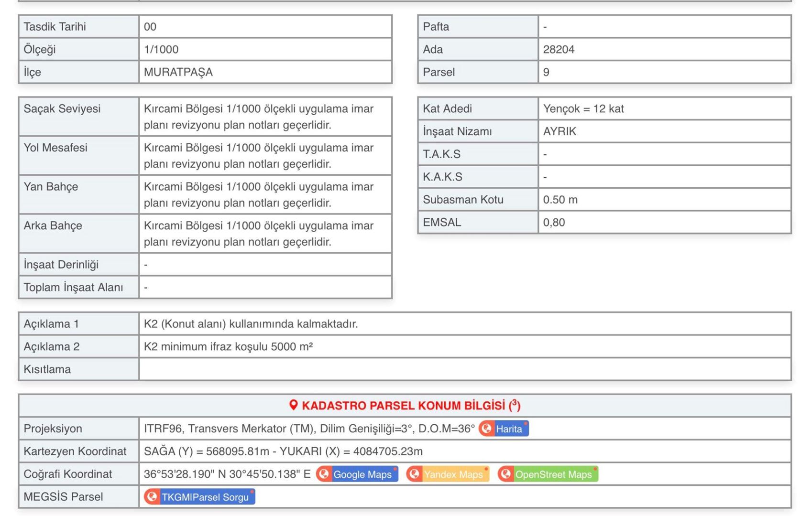Click the Kartezyen Koordinat value row
This screenshot has width=812, height=516.
(x=283, y=451)
